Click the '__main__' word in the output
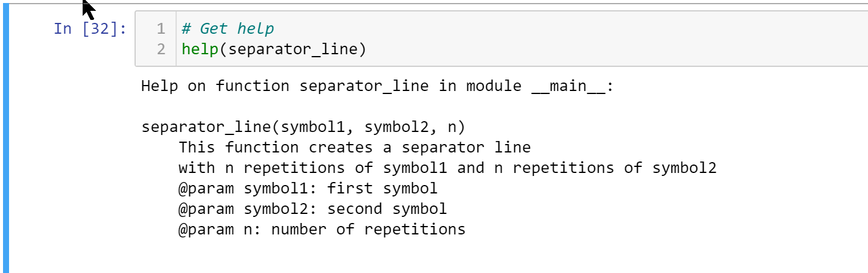 pyautogui.click(x=568, y=86)
